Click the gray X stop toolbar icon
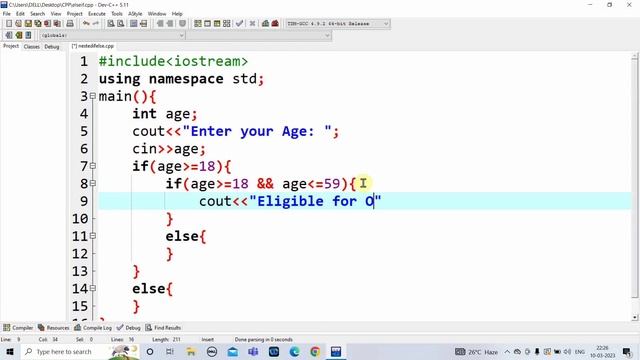The image size is (640, 360). pyautogui.click(x=252, y=24)
